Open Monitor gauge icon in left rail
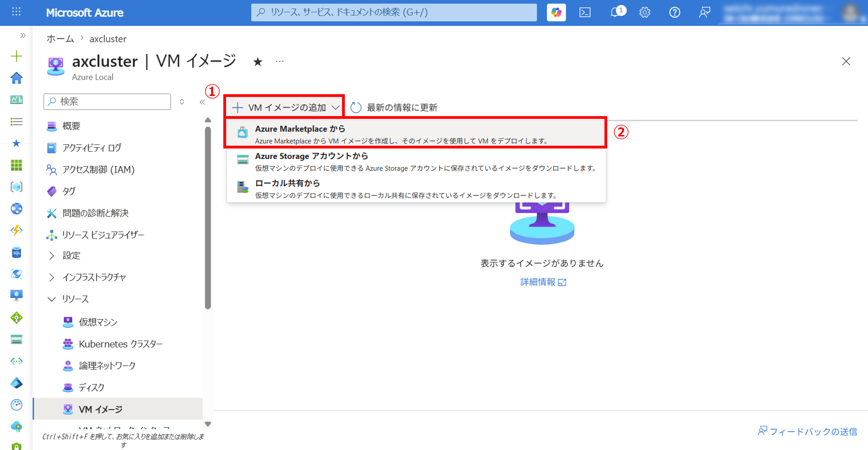The width and height of the screenshot is (868, 450). (16, 405)
